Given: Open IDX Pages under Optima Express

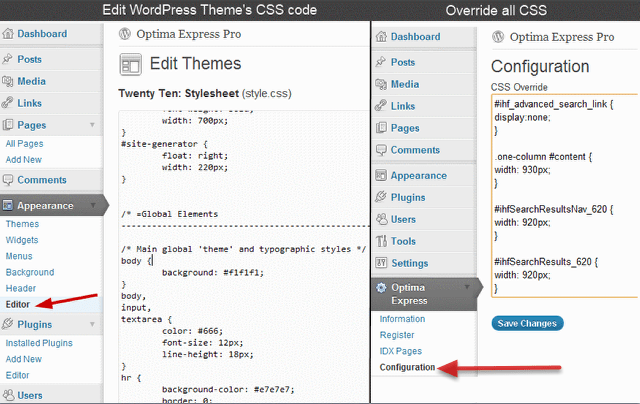Looking at the screenshot, I should [x=401, y=351].
